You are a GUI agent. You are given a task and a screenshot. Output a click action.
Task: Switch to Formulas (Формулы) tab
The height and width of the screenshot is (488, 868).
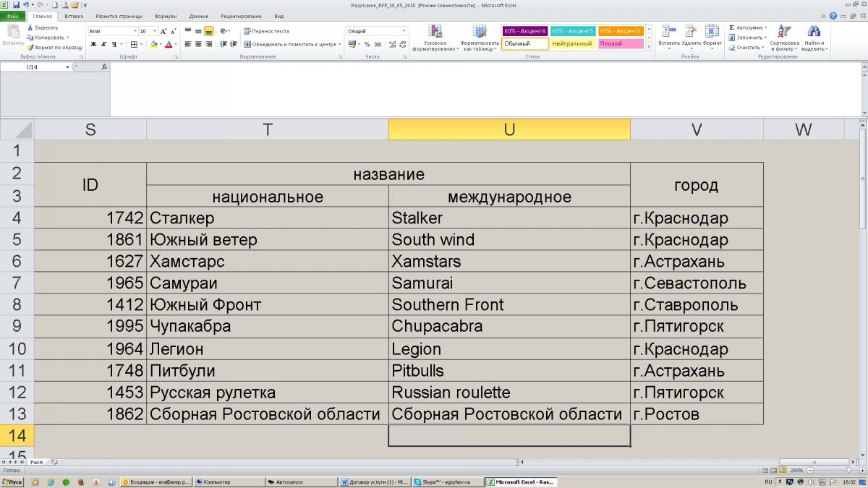click(x=166, y=15)
